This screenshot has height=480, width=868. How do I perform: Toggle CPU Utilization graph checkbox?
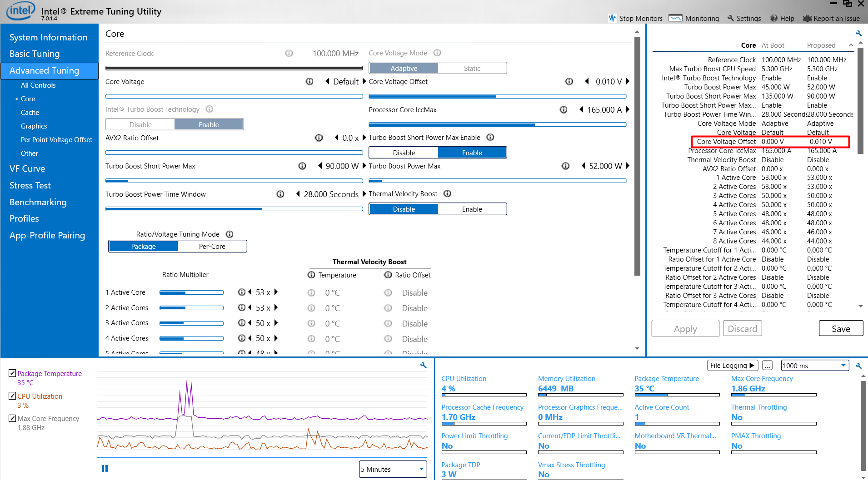coord(12,396)
